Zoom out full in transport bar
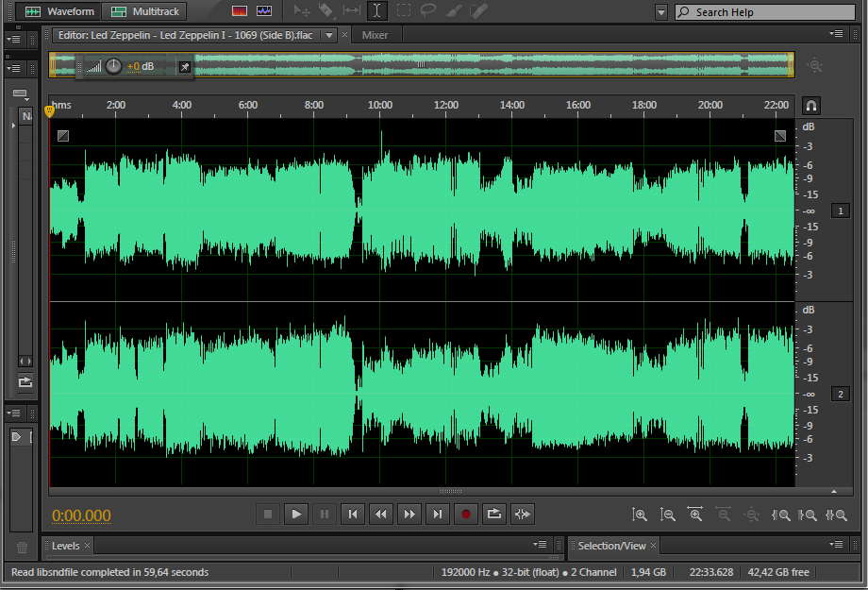 click(x=752, y=514)
